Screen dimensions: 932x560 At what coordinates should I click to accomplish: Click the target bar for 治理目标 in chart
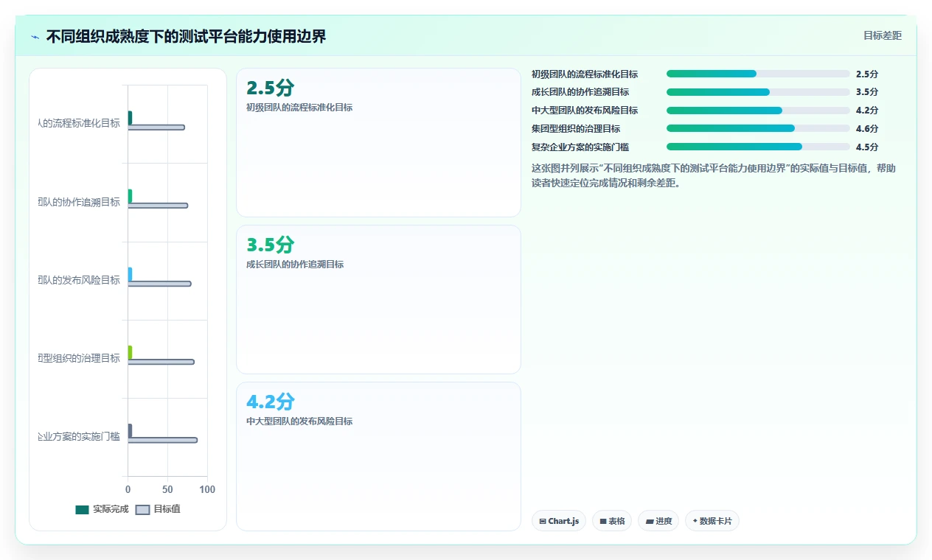click(161, 362)
